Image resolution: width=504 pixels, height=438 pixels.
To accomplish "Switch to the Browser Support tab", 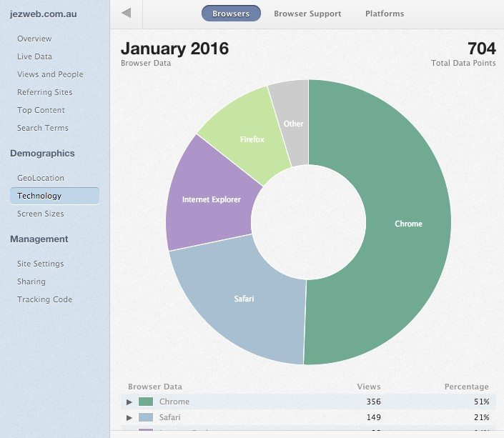I will (307, 14).
